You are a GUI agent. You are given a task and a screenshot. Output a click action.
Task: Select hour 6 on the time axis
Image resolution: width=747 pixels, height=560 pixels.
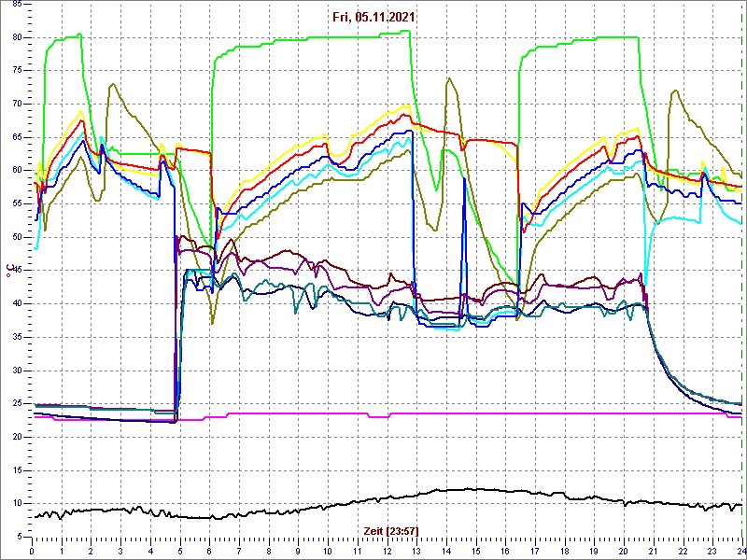[210, 551]
